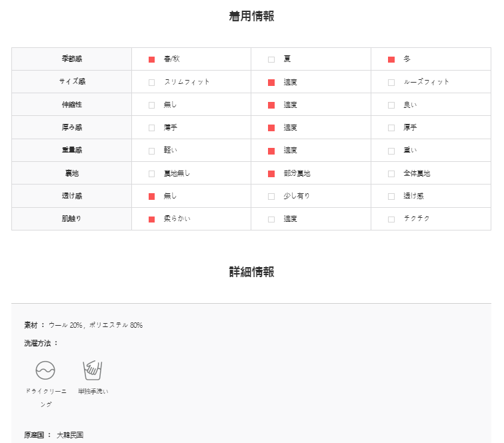Select the 季節感 row header
This screenshot has width=504, height=443.
click(x=72, y=59)
